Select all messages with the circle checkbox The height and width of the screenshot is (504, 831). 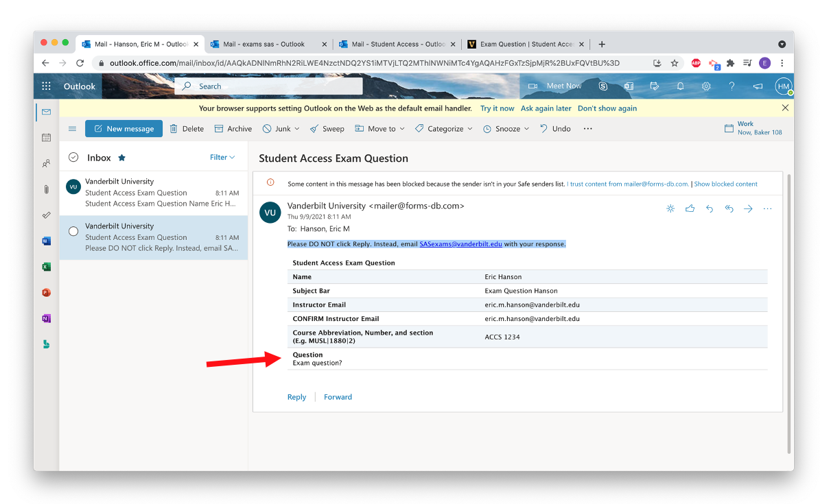coord(73,157)
